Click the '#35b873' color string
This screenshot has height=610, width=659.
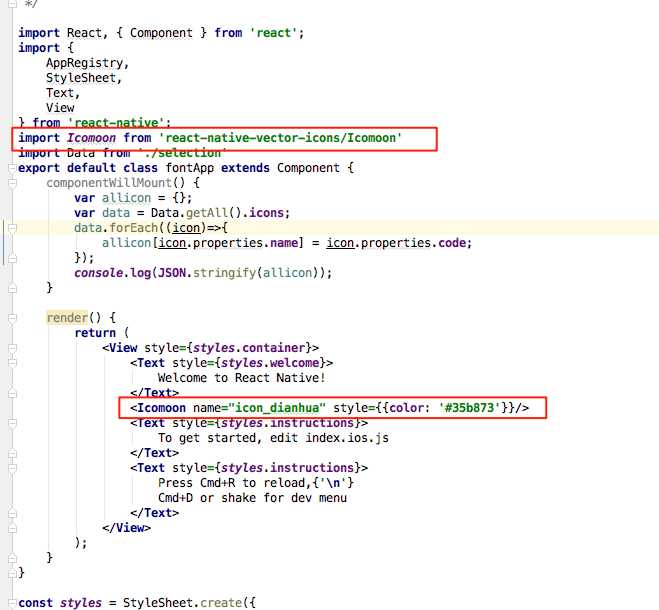click(x=470, y=408)
